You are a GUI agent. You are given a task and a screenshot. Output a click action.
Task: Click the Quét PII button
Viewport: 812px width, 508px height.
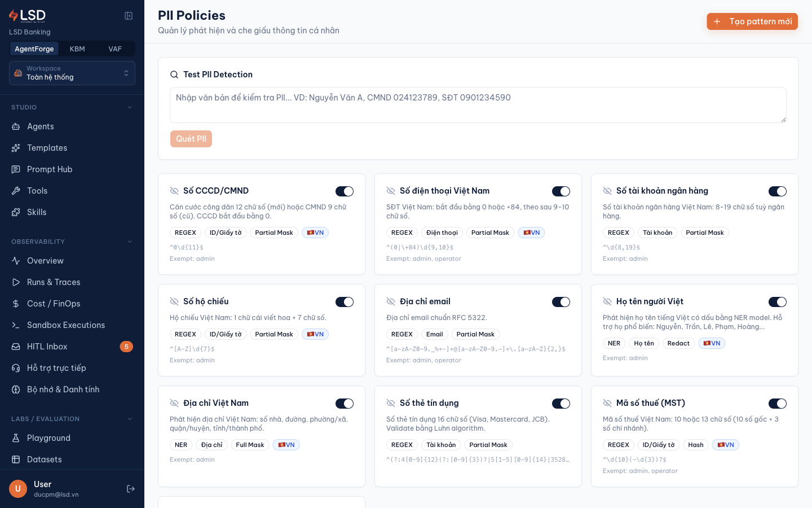191,139
